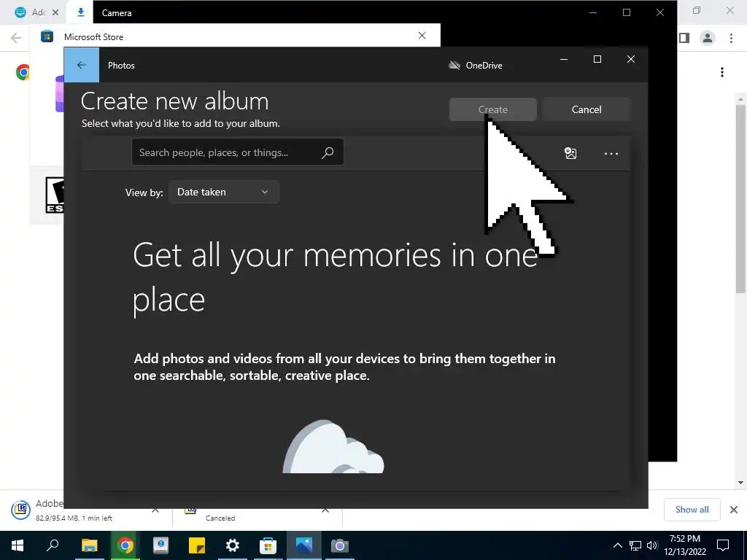
Task: Open Chrome's profile avatar menu
Action: (x=708, y=38)
